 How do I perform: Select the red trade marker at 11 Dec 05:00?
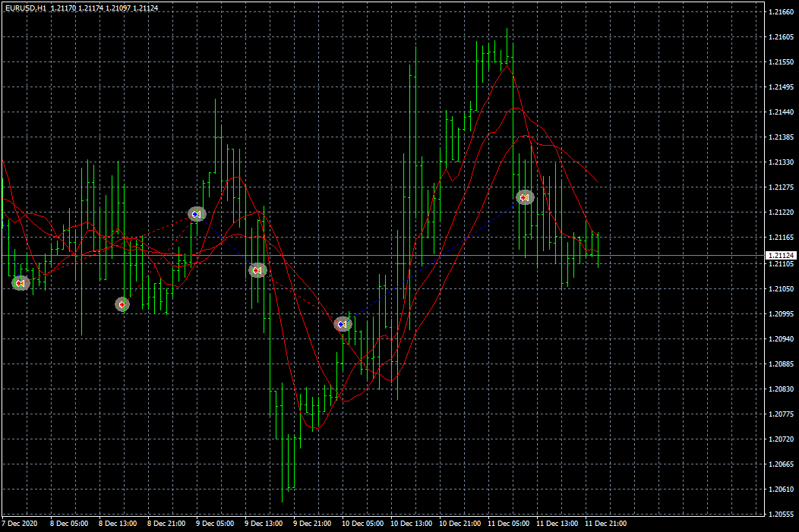tap(525, 197)
